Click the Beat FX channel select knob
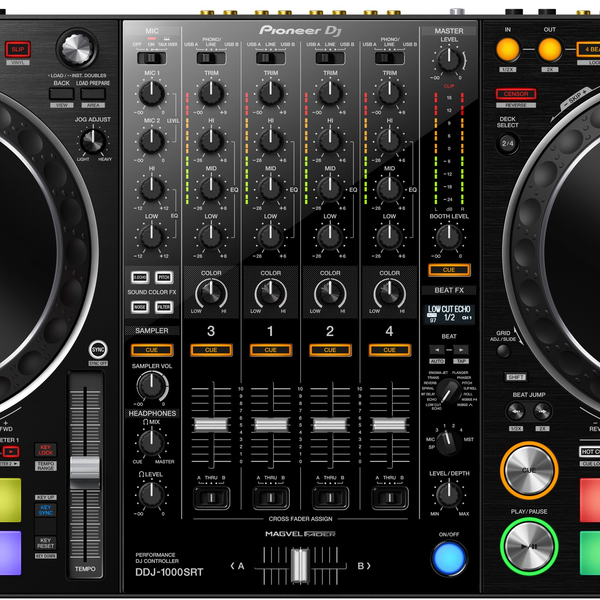The width and height of the screenshot is (600, 600). 449,442
